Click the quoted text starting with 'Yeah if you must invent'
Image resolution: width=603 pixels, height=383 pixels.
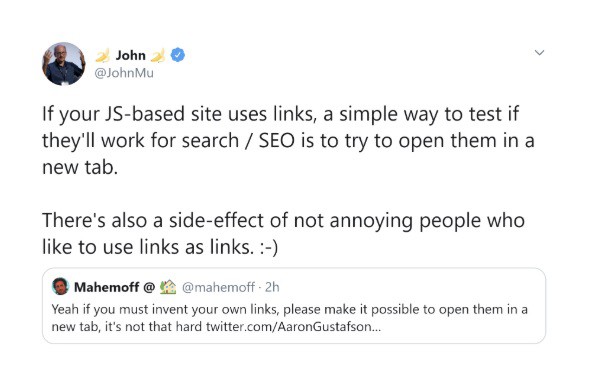(290, 318)
